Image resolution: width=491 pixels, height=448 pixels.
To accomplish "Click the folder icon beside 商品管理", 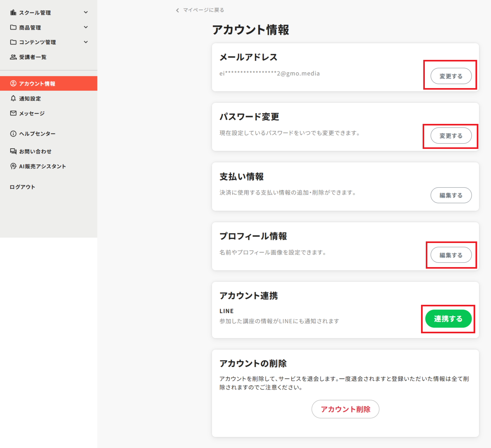I will click(x=13, y=28).
